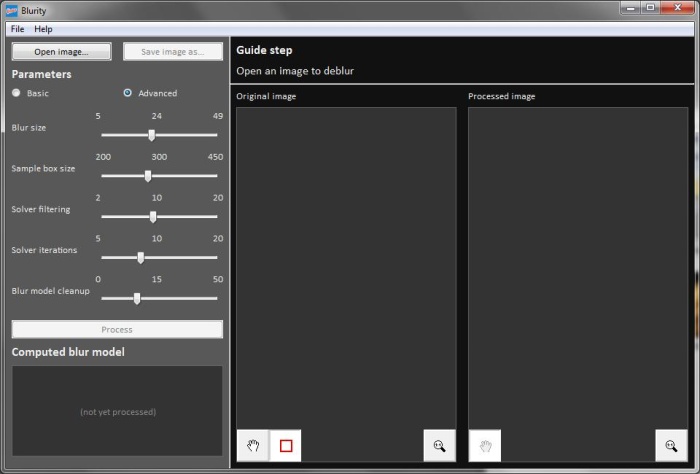
Task: Click the Blur model cleanup slider handle
Action: [x=137, y=299]
